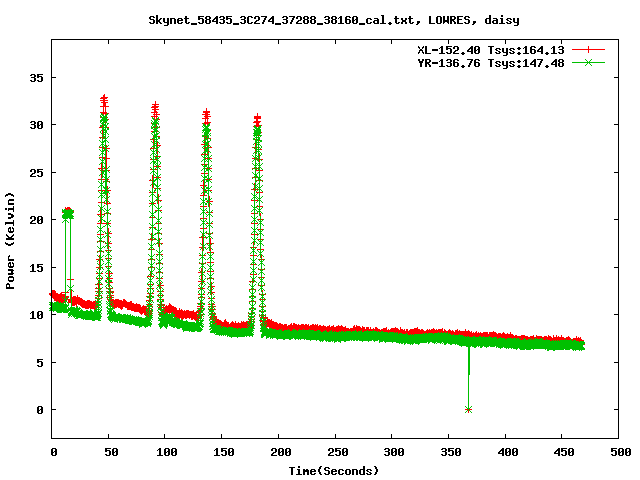Image resolution: width=640 pixels, height=480 pixels.
Task: Select the YR-136.76 Tsys:147.48 legend label
Action: coord(491,63)
